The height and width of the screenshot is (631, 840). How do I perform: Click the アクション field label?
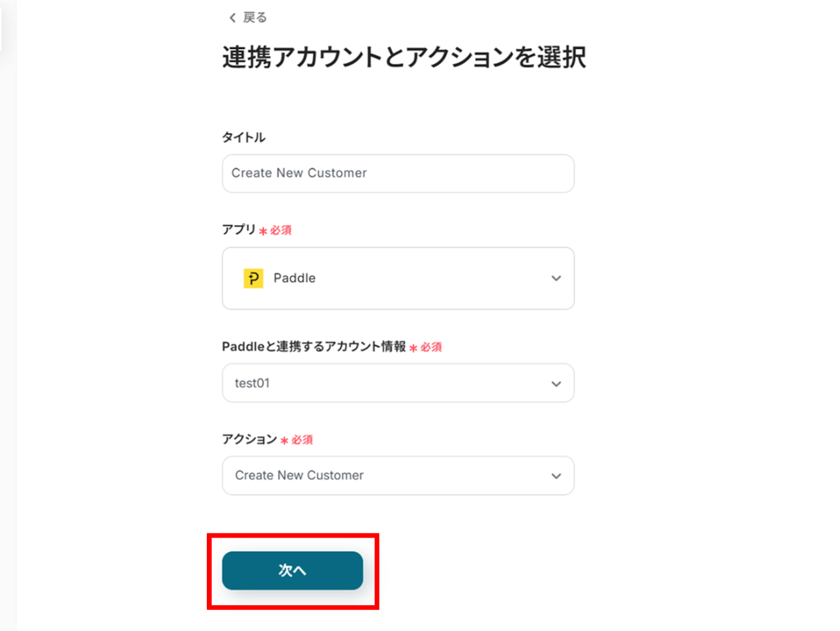tap(249, 439)
